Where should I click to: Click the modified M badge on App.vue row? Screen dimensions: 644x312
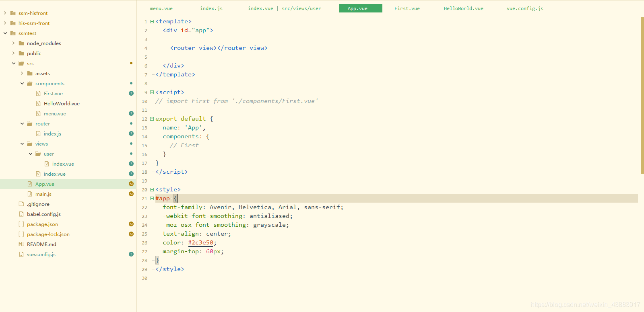(x=131, y=184)
